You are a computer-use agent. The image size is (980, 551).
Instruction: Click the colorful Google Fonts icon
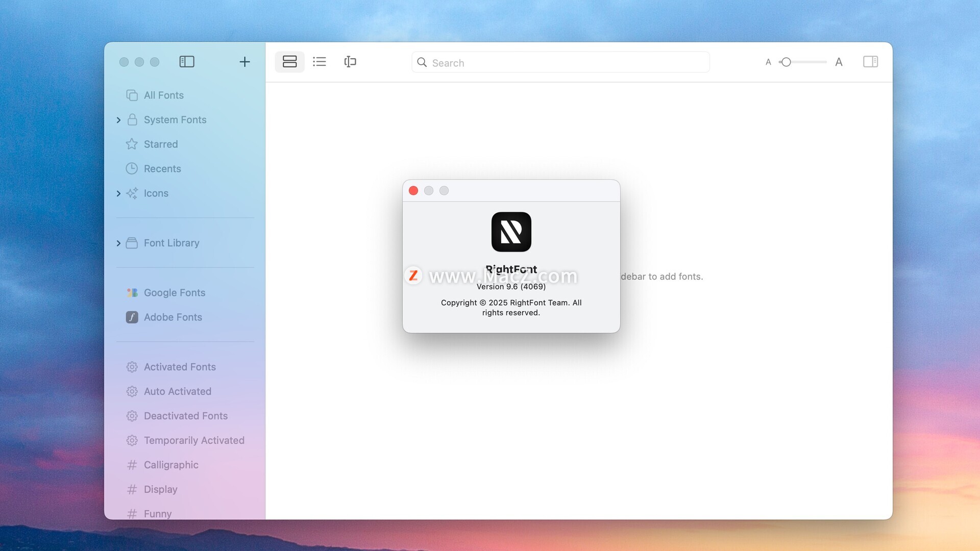click(132, 293)
